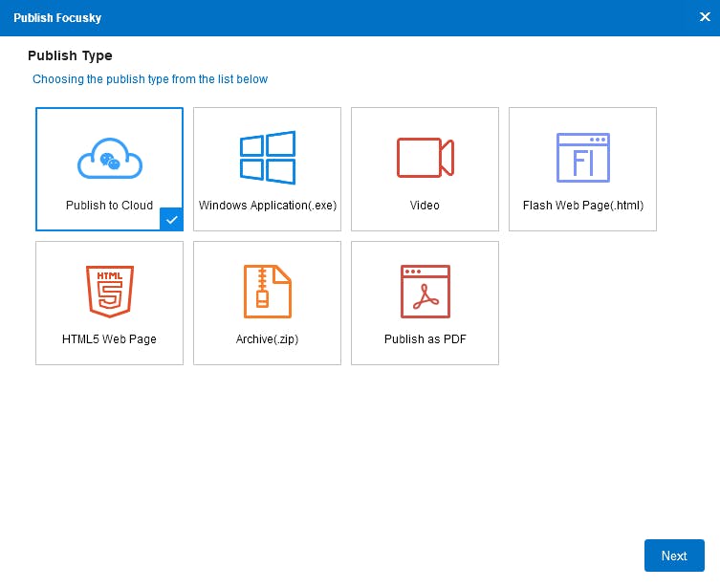This screenshot has width=720, height=588.
Task: Click the "Video" text label
Action: [425, 206]
